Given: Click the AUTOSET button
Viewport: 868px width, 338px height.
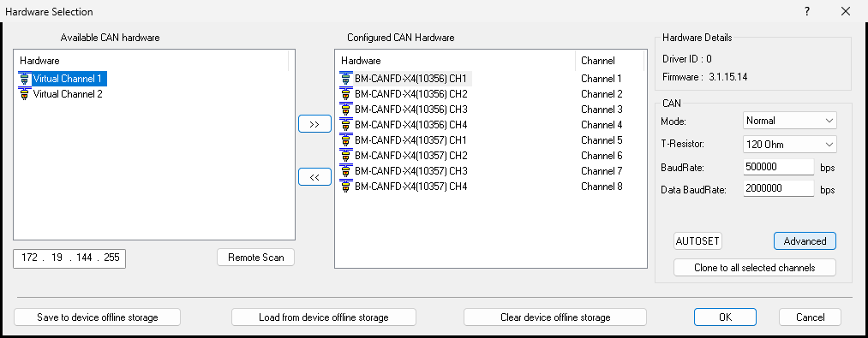Looking at the screenshot, I should 697,241.
